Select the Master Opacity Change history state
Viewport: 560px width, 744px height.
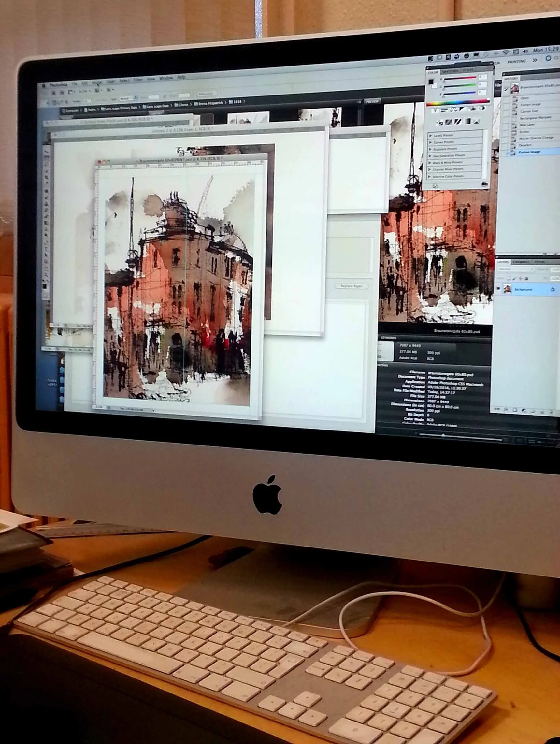(536, 138)
